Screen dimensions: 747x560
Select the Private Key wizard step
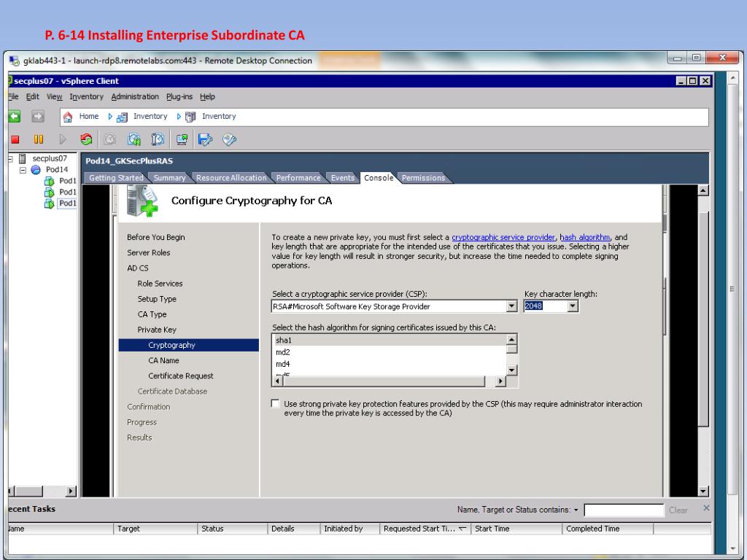157,330
